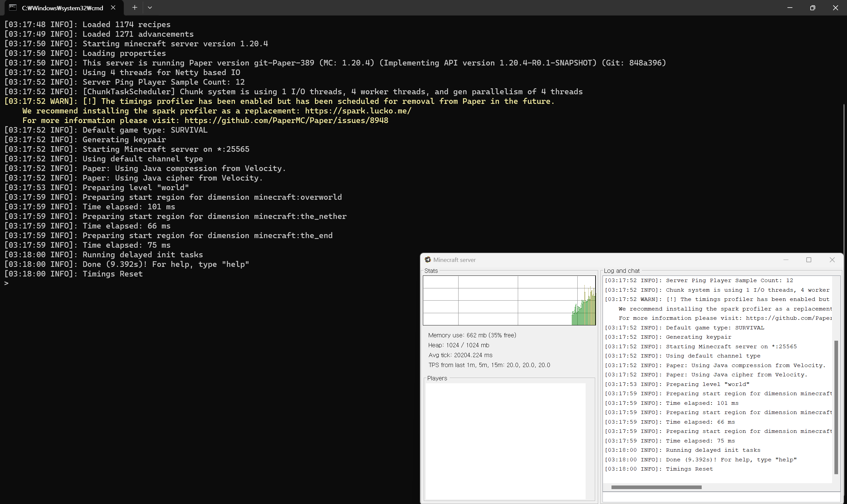Click the 'Players' panel label
This screenshot has width=847, height=504.
pyautogui.click(x=437, y=378)
